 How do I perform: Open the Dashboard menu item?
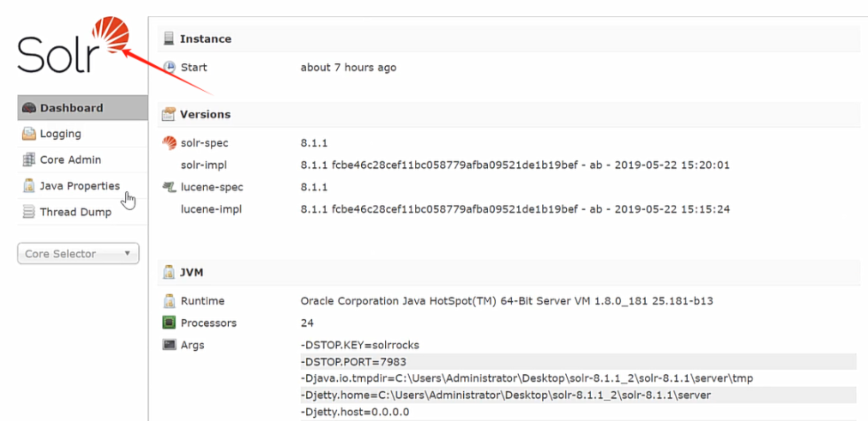pyautogui.click(x=72, y=108)
